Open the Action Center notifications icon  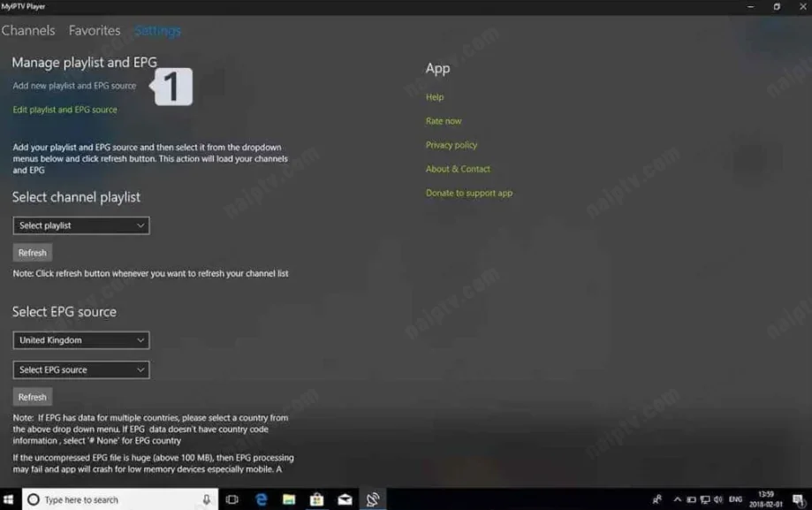(x=798, y=499)
